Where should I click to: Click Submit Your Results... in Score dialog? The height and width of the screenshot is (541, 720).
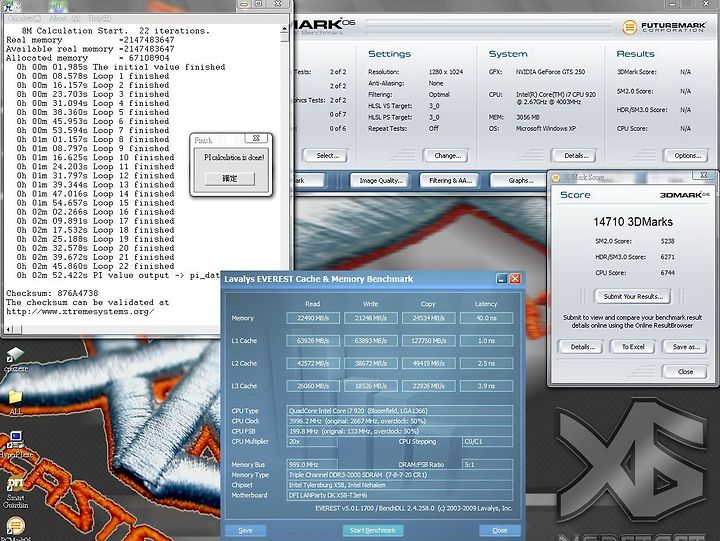point(633,297)
